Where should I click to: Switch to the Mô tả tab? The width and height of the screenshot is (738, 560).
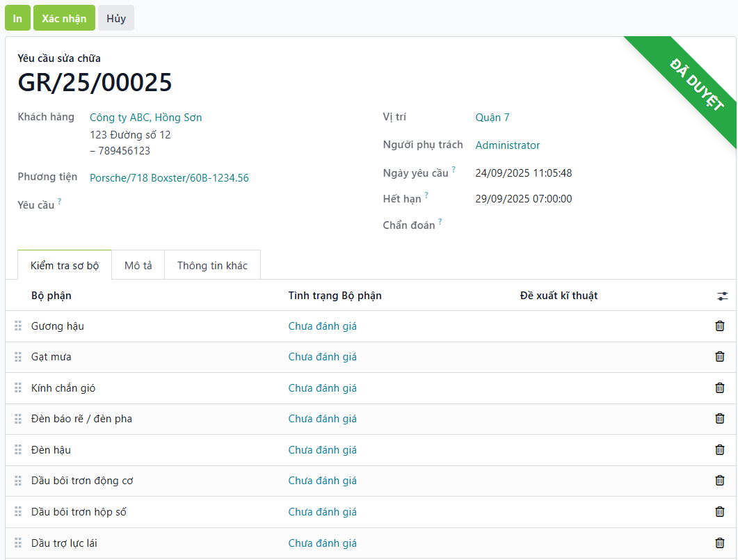click(x=138, y=266)
